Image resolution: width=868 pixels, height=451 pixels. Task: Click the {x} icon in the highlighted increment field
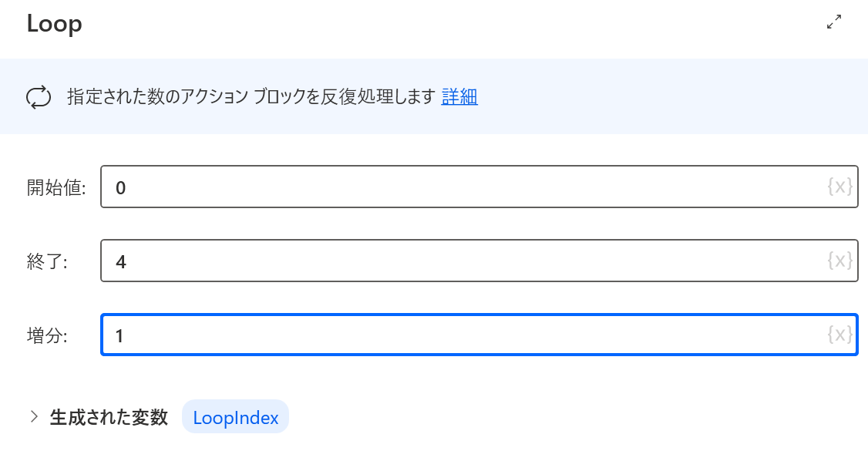[x=839, y=335]
